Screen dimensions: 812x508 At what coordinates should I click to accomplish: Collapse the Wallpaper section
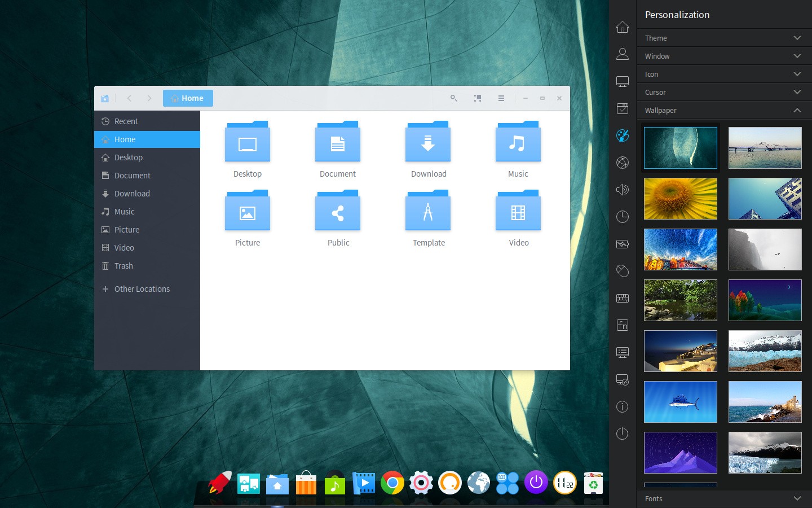pos(723,110)
